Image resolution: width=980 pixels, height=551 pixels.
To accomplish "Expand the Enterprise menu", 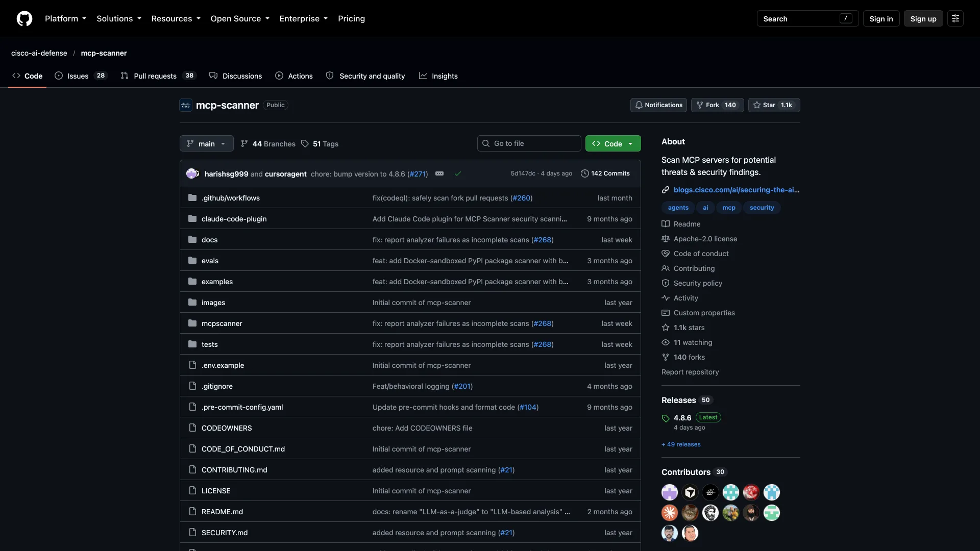I will coord(304,18).
